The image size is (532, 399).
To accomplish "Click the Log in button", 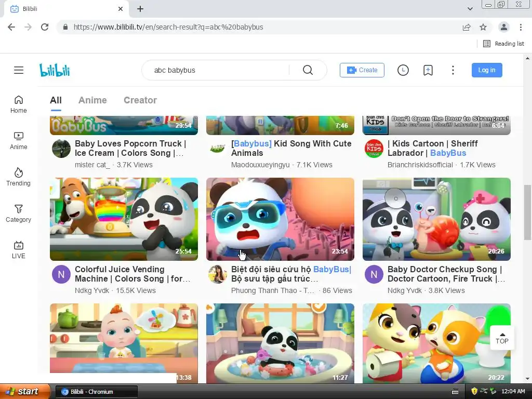I will [x=487, y=70].
